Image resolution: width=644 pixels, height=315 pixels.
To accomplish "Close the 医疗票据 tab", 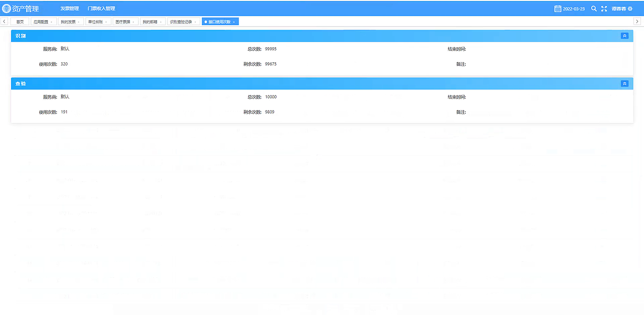I will 133,22.
